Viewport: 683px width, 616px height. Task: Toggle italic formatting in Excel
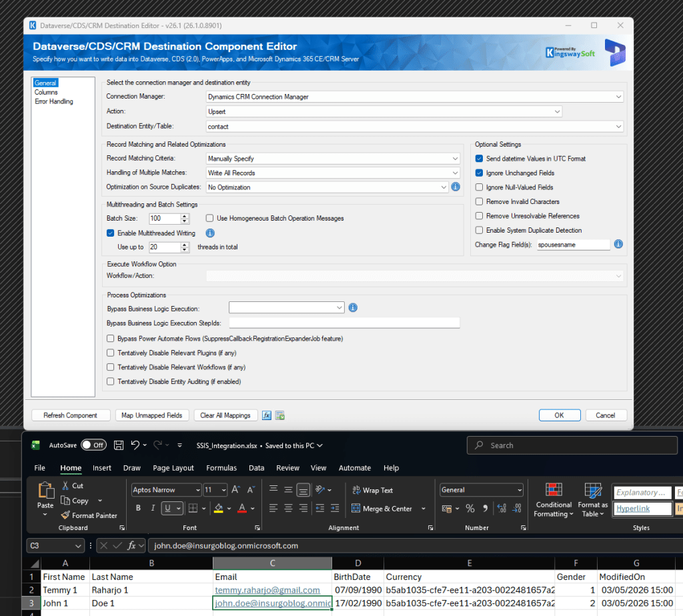click(153, 508)
